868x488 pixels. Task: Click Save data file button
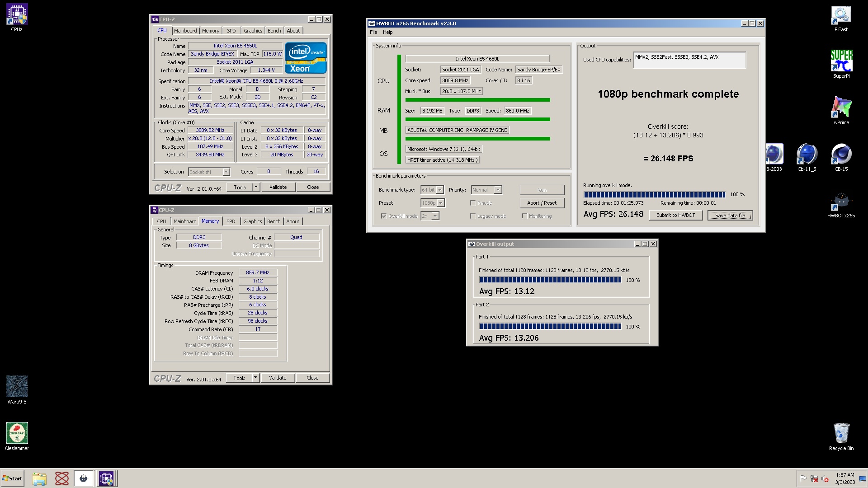point(730,216)
